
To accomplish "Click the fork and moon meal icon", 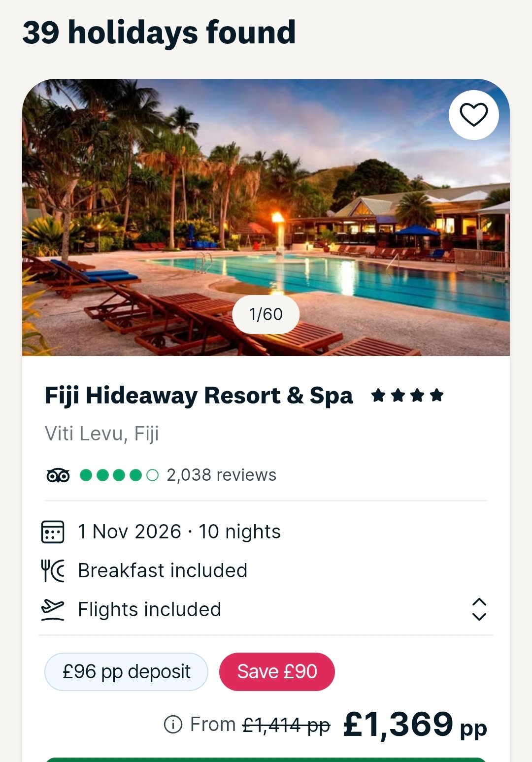I will click(x=52, y=570).
